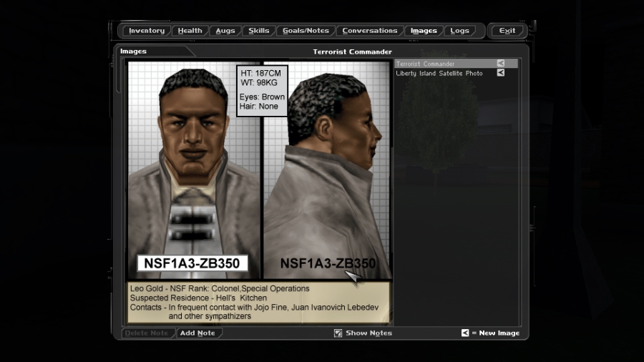This screenshot has height=362, width=644.
Task: Select Terrorist Commander in image list
Action: click(x=456, y=64)
